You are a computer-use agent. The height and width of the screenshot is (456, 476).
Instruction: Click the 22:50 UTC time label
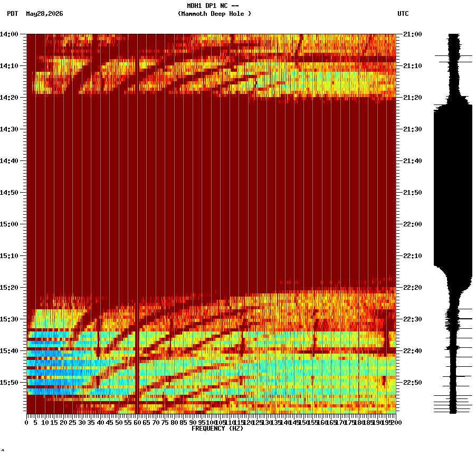click(x=413, y=383)
